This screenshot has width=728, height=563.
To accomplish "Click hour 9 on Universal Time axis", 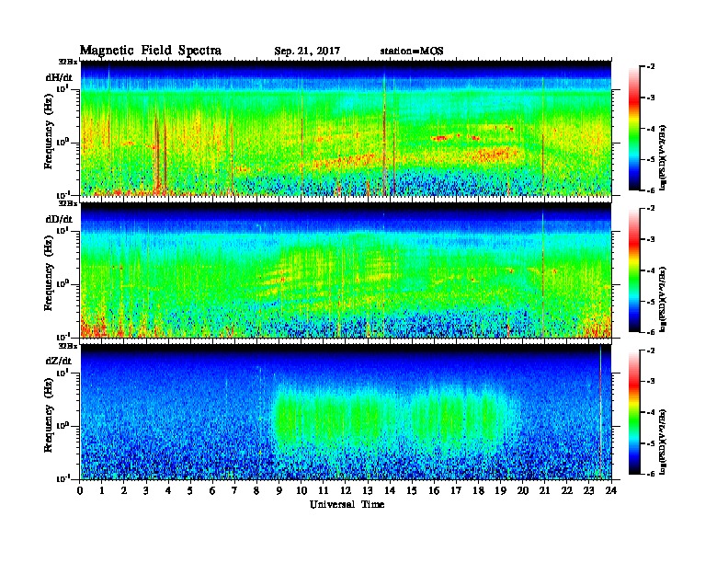I will pyautogui.click(x=279, y=490).
